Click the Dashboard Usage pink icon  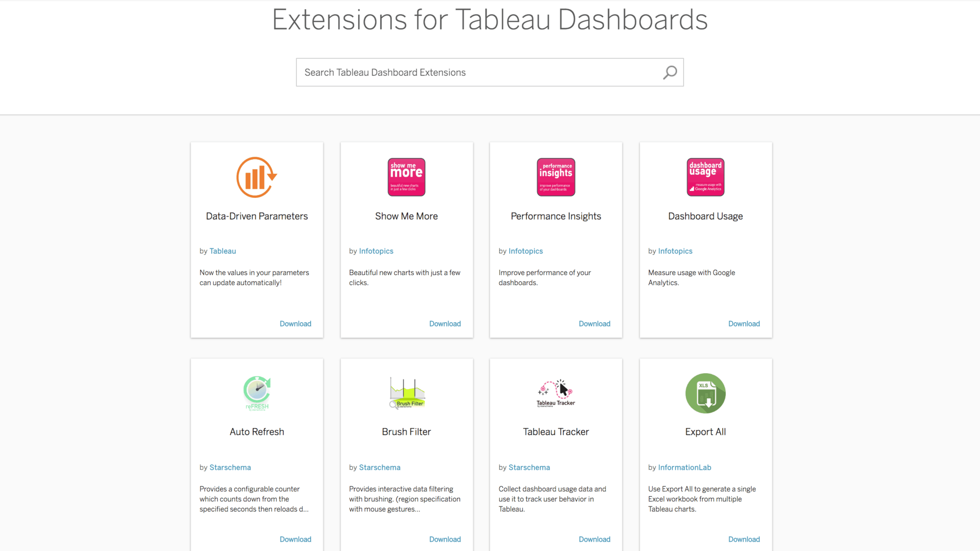705,177
